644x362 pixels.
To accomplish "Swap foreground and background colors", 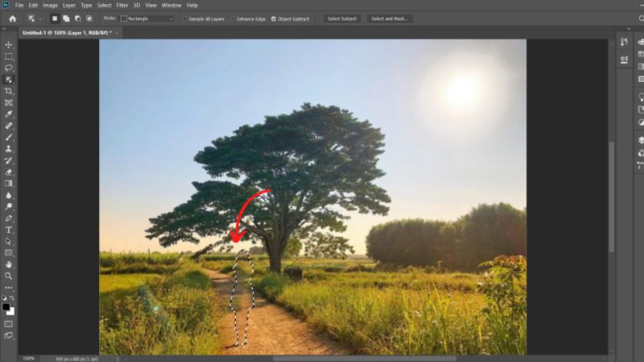I will 12,298.
